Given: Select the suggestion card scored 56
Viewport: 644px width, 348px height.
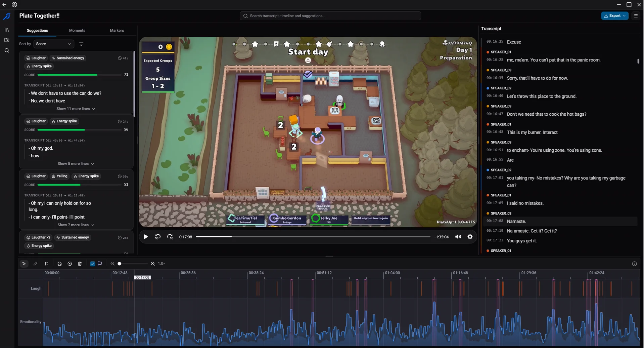Looking at the screenshot, I should (x=76, y=142).
